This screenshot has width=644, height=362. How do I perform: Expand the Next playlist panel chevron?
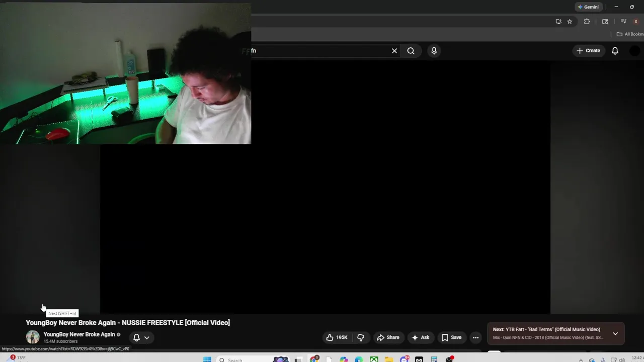coord(615,334)
